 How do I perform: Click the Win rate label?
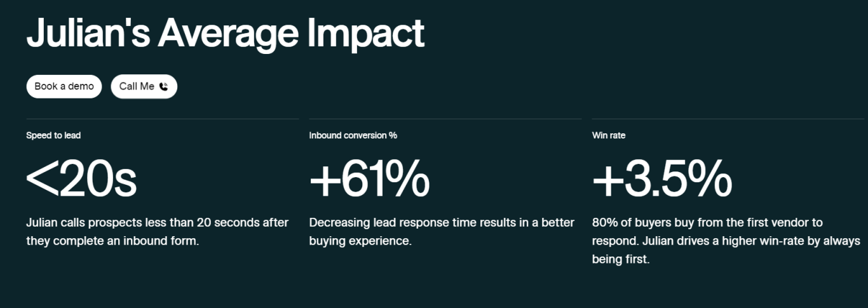pos(609,135)
